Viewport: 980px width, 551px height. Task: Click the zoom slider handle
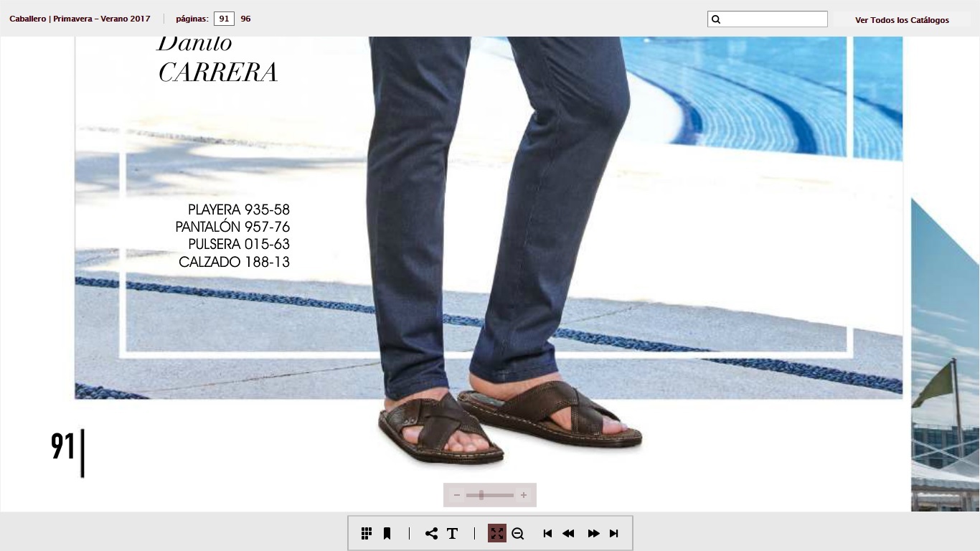[481, 495]
